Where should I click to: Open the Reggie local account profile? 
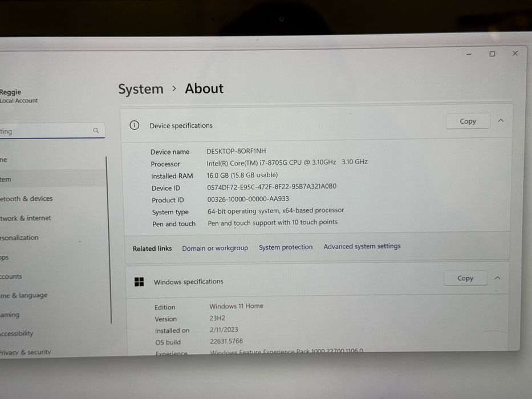click(19, 96)
